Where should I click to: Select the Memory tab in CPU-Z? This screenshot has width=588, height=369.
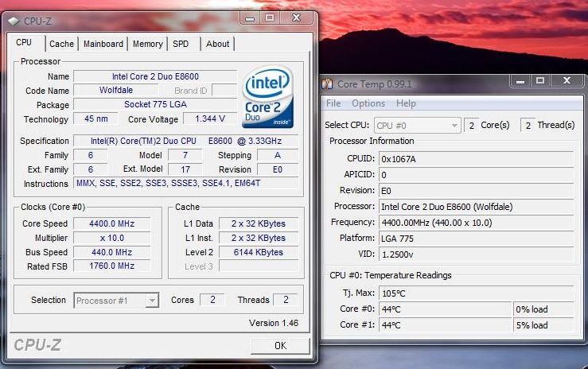coord(147,44)
